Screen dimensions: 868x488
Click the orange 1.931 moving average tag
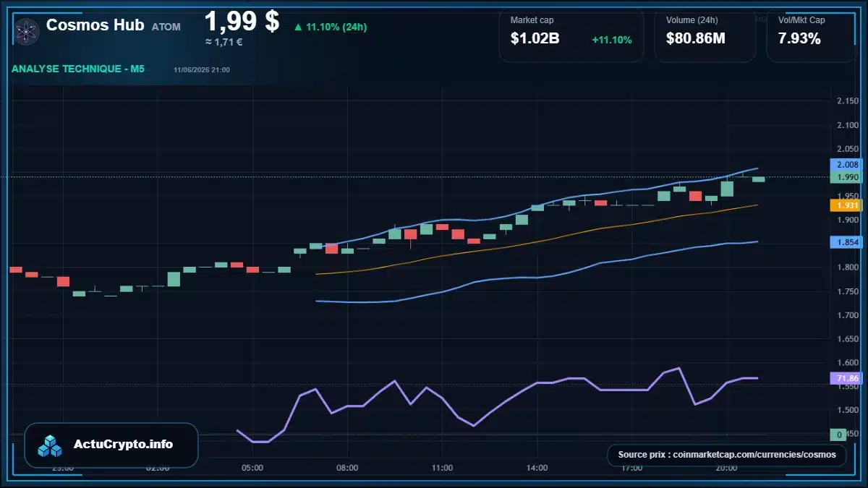(x=846, y=205)
